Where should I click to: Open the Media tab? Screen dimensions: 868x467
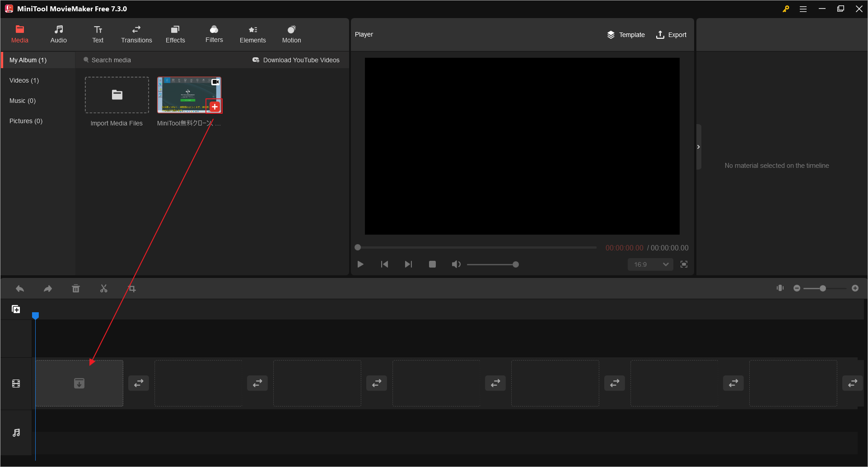[x=20, y=35]
